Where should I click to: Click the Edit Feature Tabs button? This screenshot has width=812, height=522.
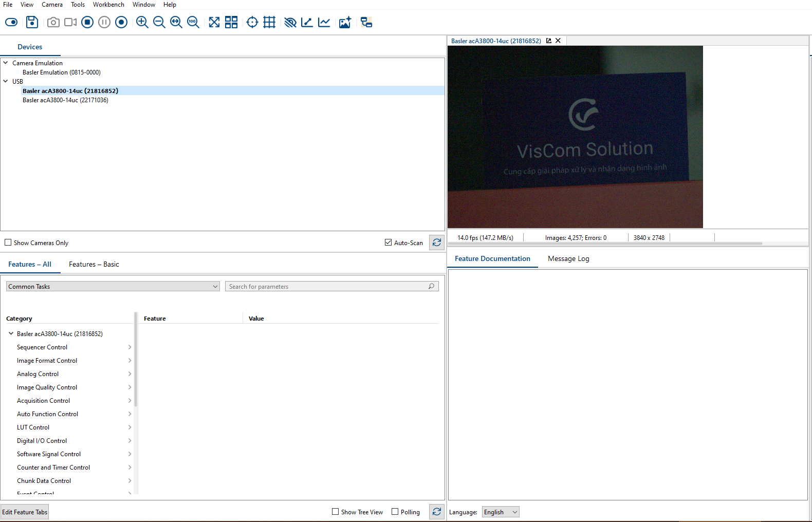(25, 512)
